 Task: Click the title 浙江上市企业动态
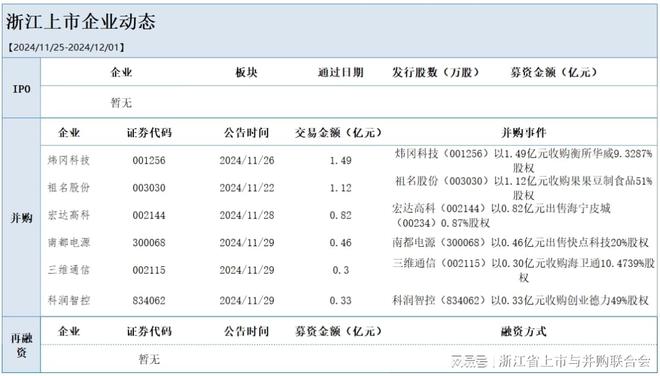point(80,22)
